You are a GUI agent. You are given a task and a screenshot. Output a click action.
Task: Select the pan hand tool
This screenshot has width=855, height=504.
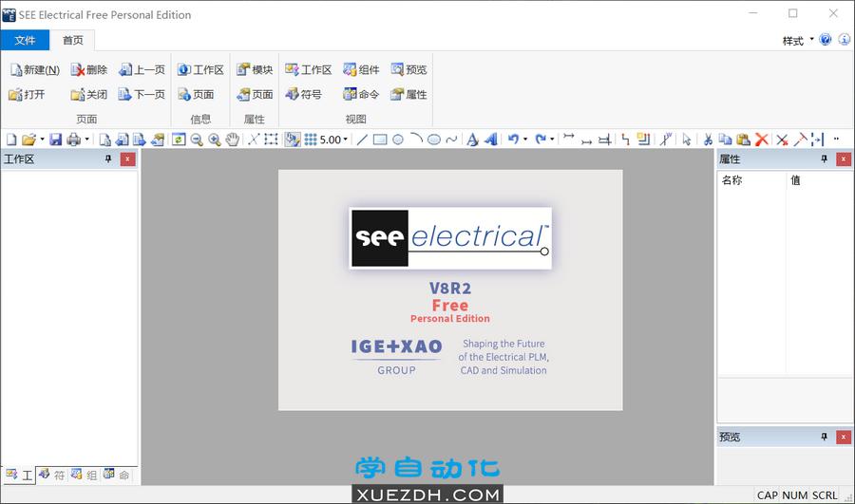(233, 140)
